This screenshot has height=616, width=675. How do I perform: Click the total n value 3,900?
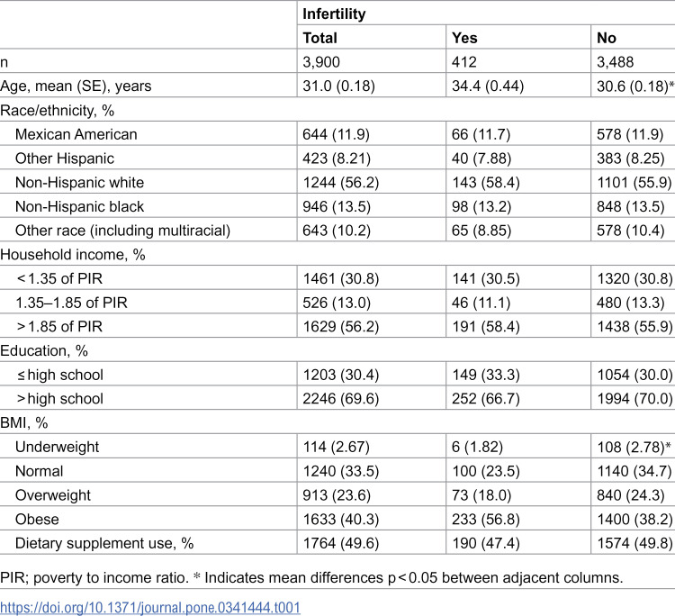[x=321, y=62]
